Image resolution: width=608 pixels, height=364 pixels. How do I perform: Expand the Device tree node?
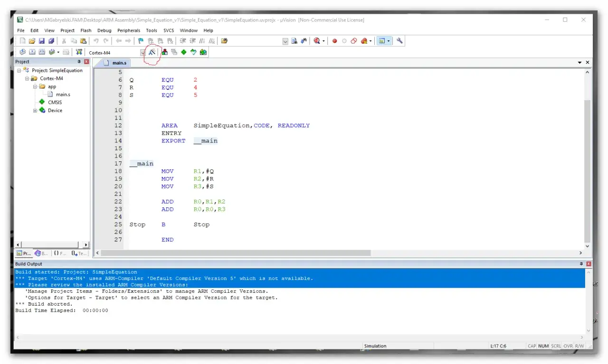[x=35, y=111]
